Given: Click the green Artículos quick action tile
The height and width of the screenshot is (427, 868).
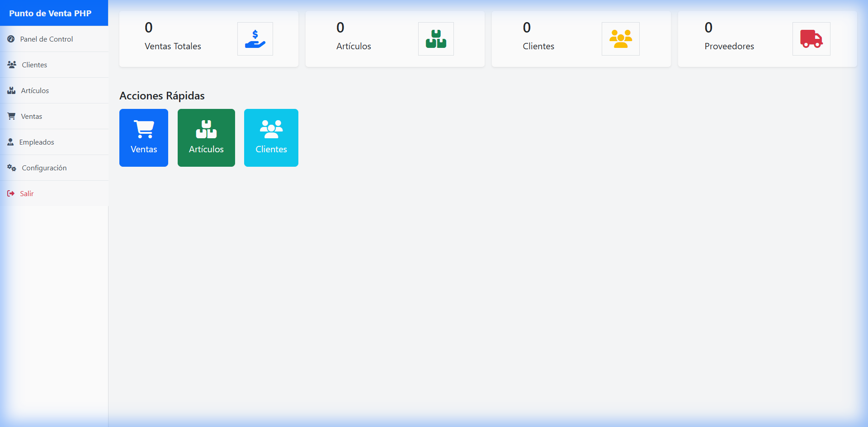Looking at the screenshot, I should tap(206, 137).
